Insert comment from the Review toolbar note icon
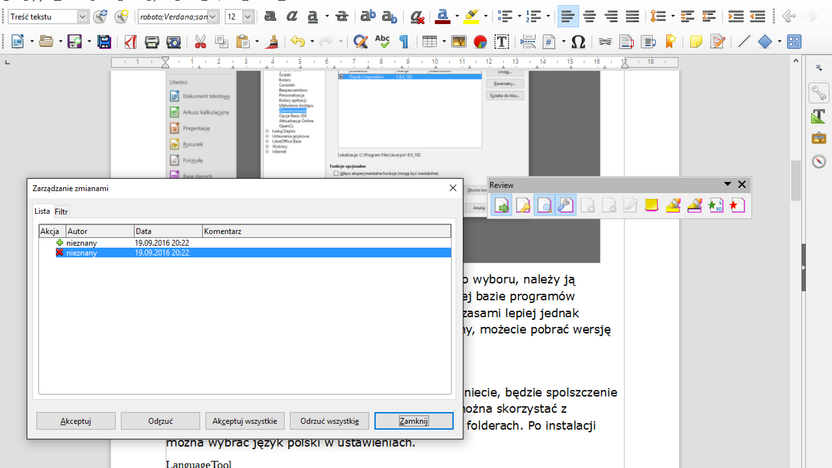Viewport: 832px width, 468px height. coord(652,205)
